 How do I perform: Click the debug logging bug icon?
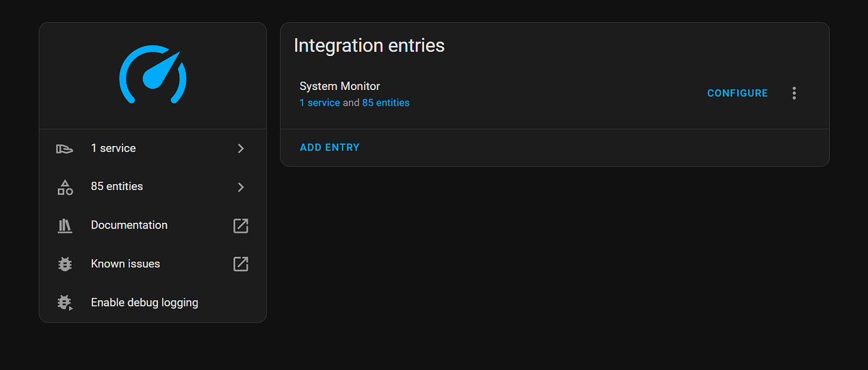pyautogui.click(x=65, y=302)
